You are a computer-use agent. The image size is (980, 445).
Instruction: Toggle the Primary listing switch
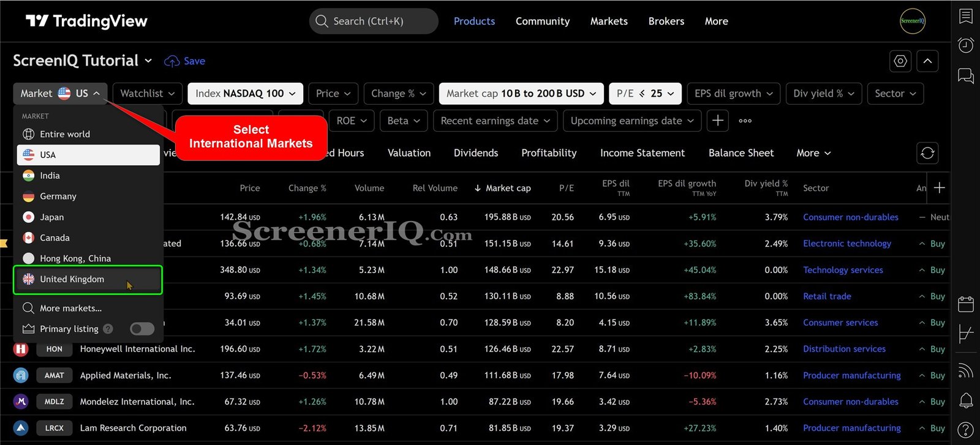(x=142, y=329)
